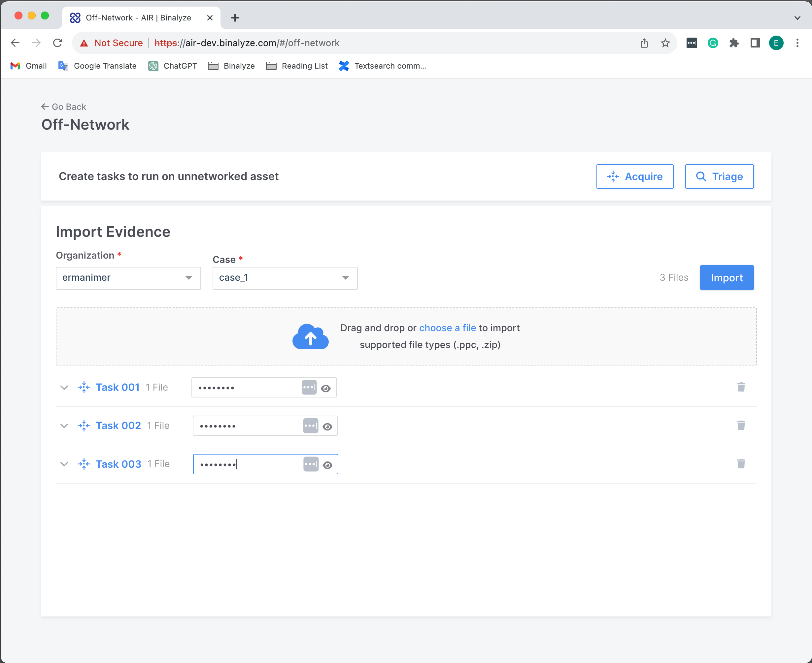
Task: Open the Reading List bookmarks folder
Action: (297, 66)
